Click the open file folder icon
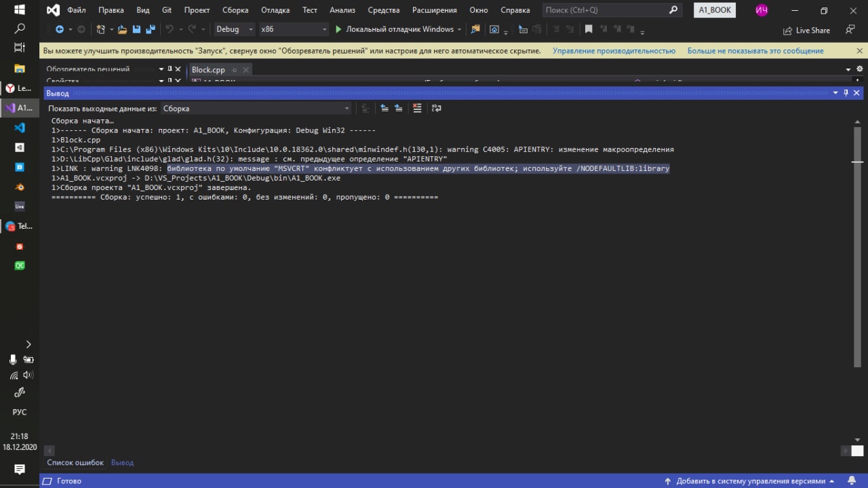This screenshot has height=488, width=868. point(122,29)
